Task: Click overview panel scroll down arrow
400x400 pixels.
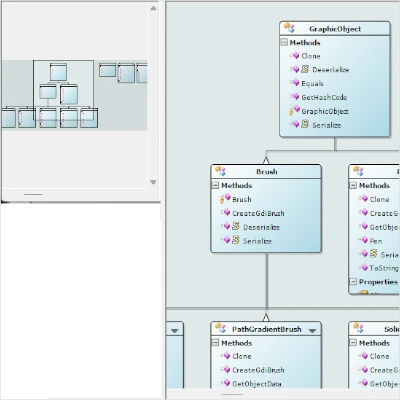Action: 153,182
